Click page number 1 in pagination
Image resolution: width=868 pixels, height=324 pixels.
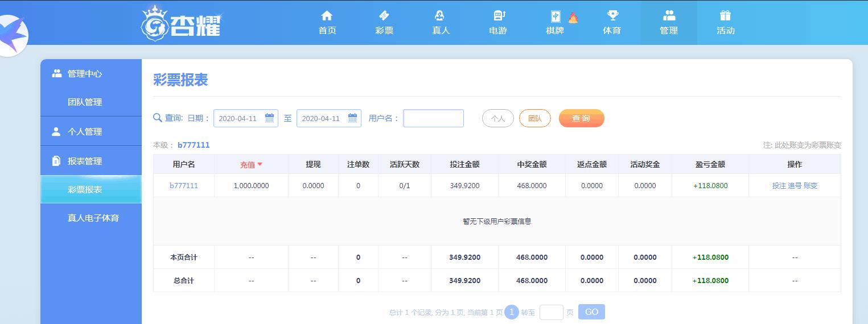(x=512, y=312)
